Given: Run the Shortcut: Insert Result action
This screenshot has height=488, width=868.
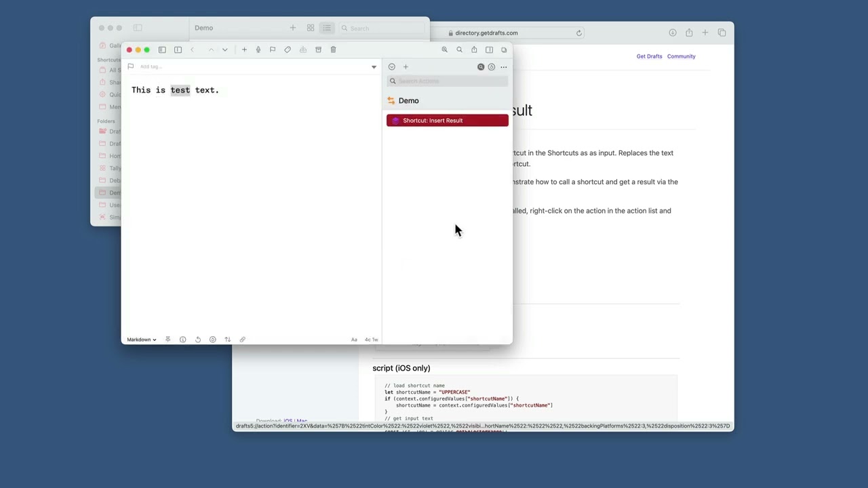Looking at the screenshot, I should coord(448,121).
